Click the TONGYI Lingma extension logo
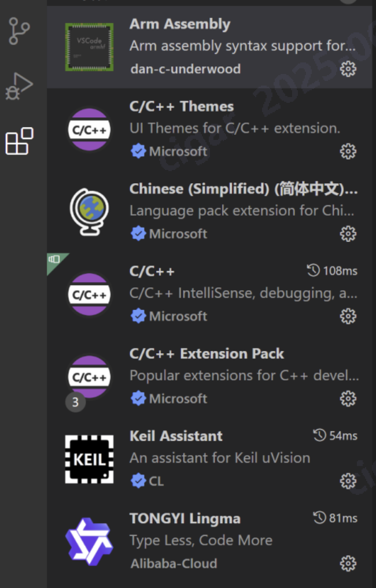This screenshot has width=376, height=588. (89, 542)
